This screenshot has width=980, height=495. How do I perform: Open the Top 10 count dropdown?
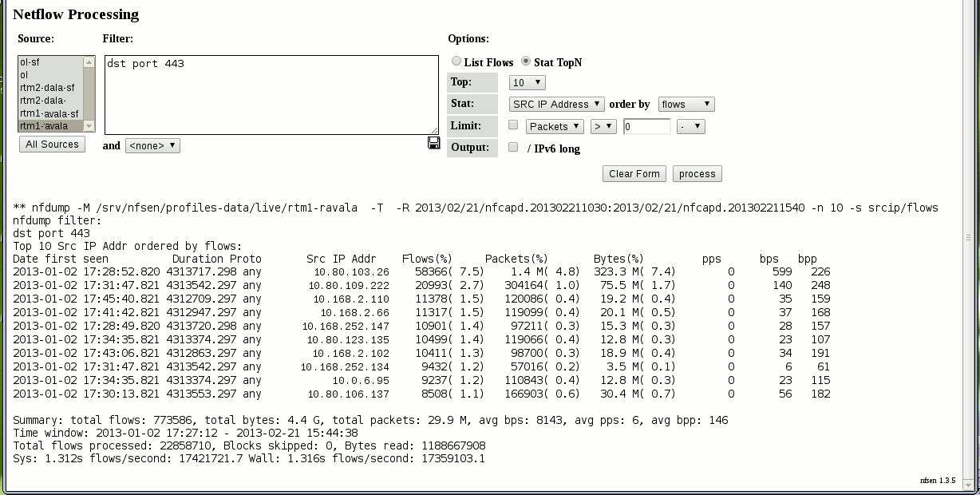(x=528, y=82)
